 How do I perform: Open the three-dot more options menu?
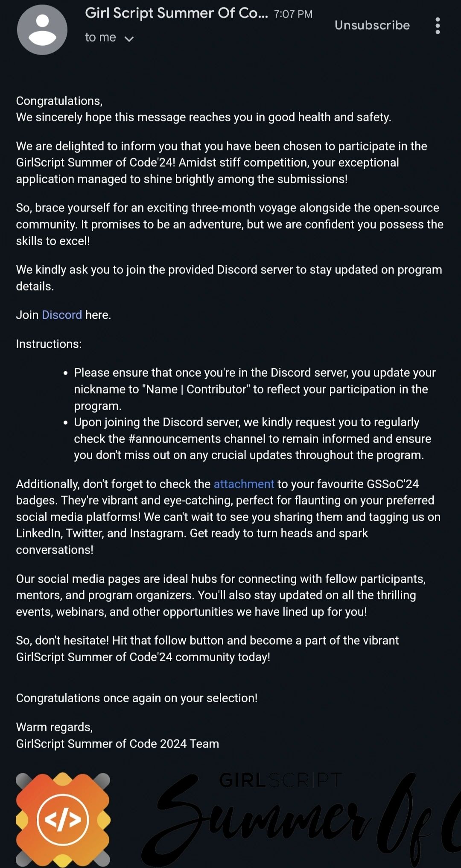click(438, 26)
